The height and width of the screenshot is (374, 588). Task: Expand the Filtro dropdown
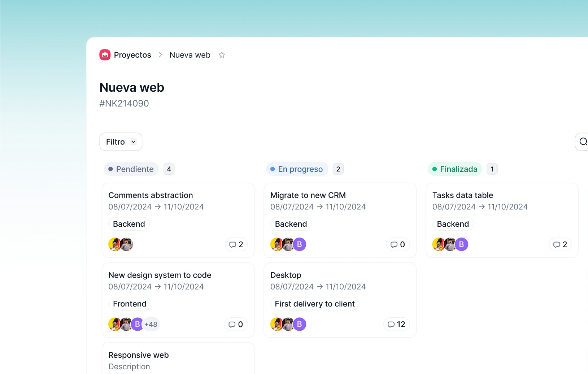[121, 142]
